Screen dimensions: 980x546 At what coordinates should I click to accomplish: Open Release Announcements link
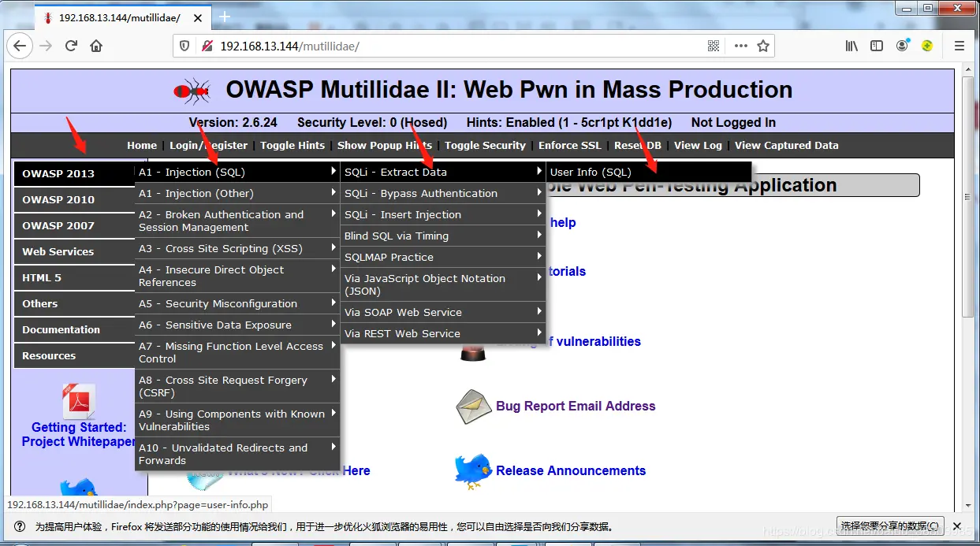[571, 470]
